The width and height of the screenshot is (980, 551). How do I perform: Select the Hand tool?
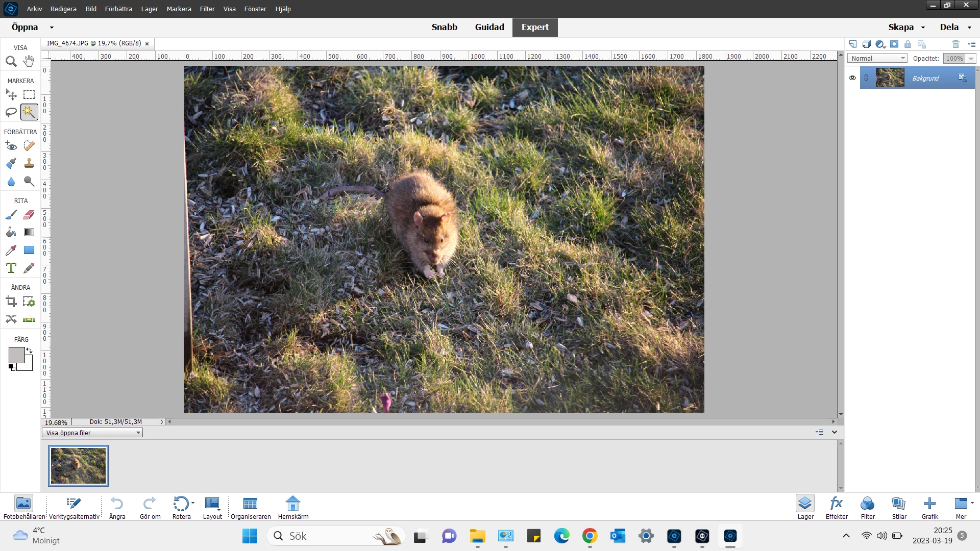29,61
